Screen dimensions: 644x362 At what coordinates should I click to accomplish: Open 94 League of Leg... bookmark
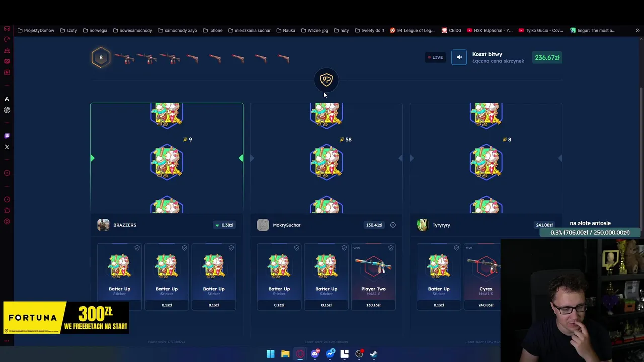(412, 30)
